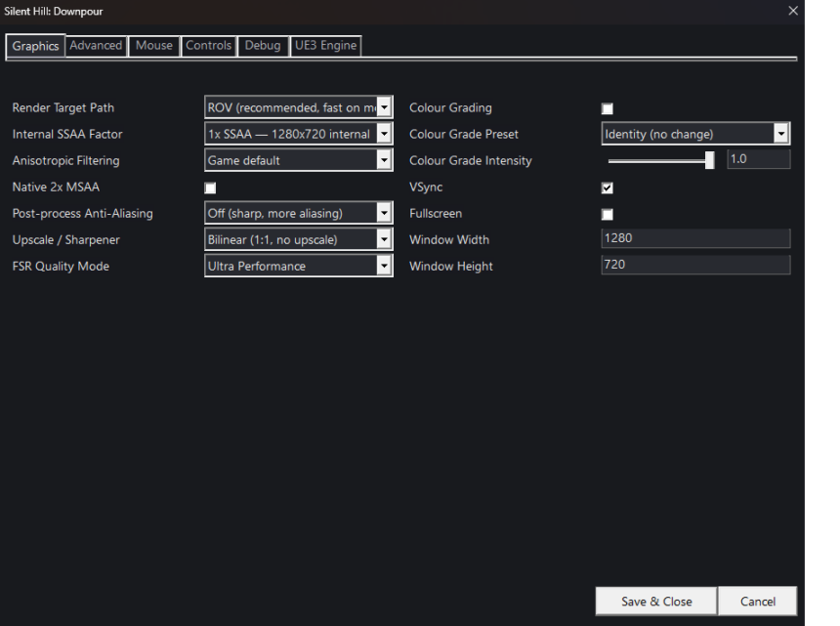Screen dimensions: 840x626
Task: Switch to the Graphics tab
Action: tap(35, 46)
